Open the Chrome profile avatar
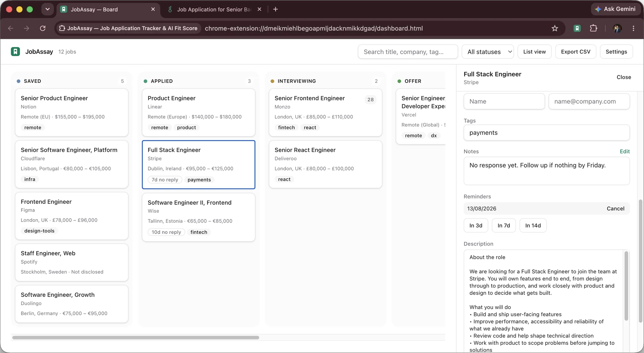Image resolution: width=644 pixels, height=353 pixels. click(617, 28)
